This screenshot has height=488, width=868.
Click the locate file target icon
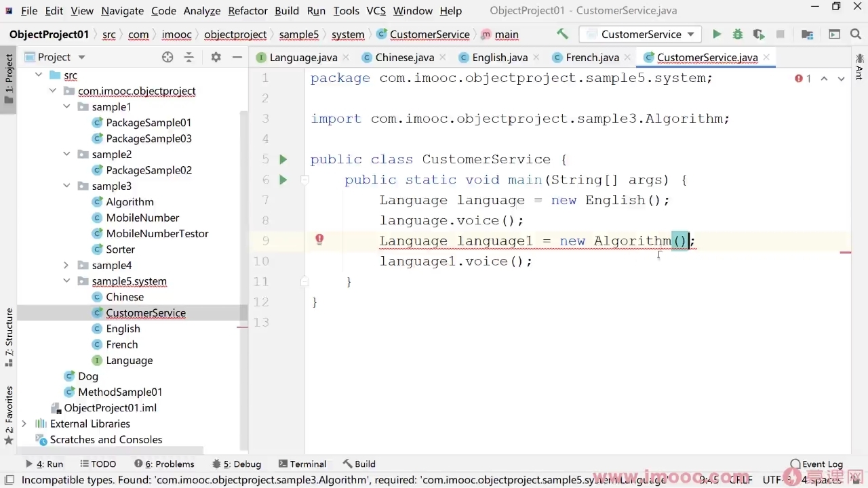click(167, 57)
